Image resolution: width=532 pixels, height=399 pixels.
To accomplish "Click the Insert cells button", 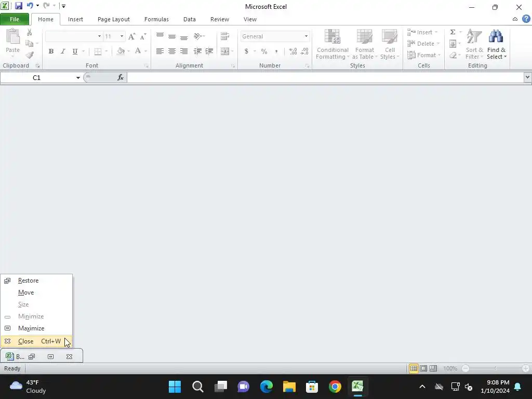I will [x=422, y=32].
